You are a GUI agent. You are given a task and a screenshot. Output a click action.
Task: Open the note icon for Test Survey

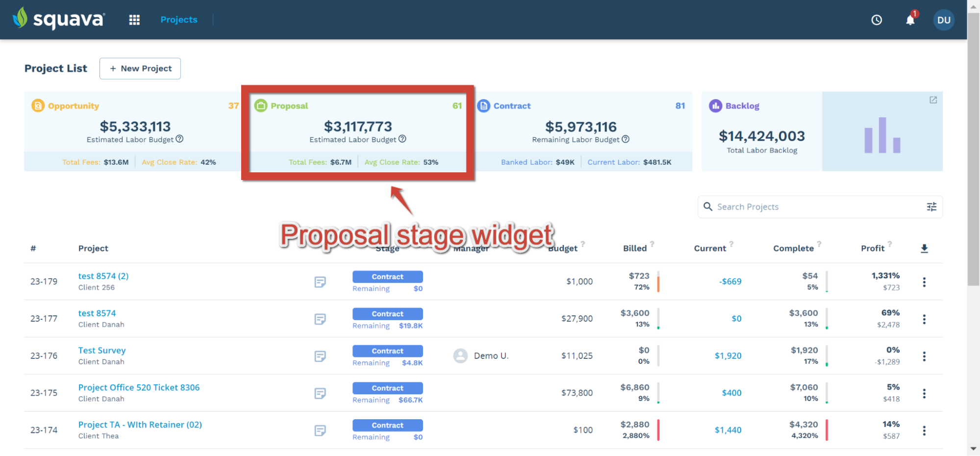[x=320, y=356]
